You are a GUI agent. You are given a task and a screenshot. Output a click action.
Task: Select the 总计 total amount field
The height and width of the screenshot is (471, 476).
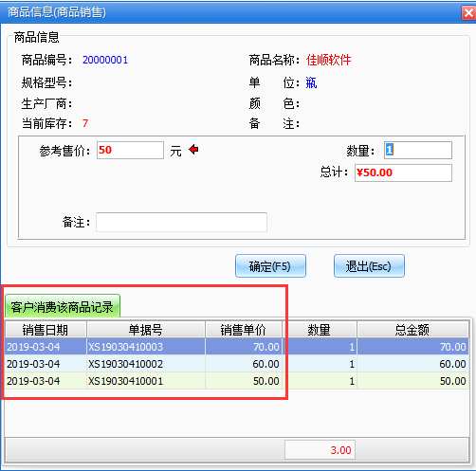click(403, 172)
